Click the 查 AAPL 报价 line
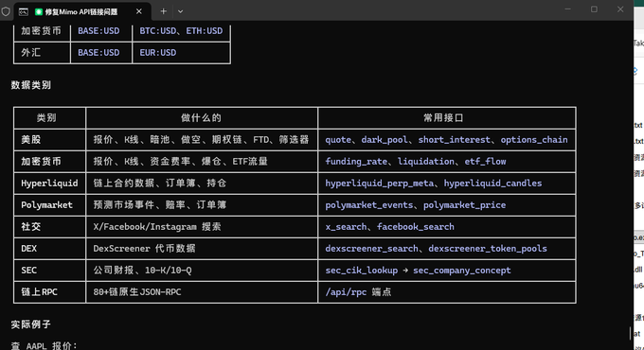This screenshot has width=644, height=350. (x=45, y=346)
